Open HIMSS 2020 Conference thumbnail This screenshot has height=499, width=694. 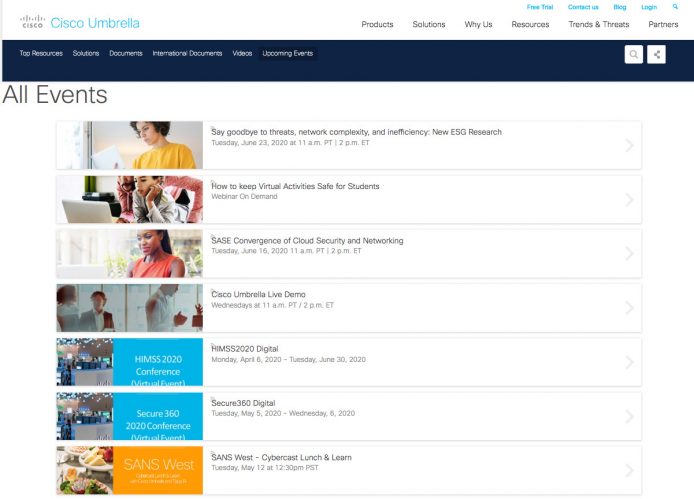coord(130,362)
